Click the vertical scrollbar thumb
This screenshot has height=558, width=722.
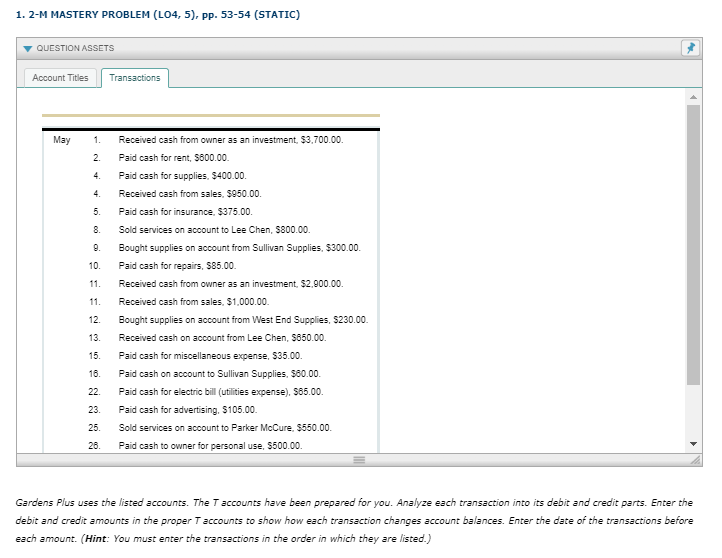[693, 245]
